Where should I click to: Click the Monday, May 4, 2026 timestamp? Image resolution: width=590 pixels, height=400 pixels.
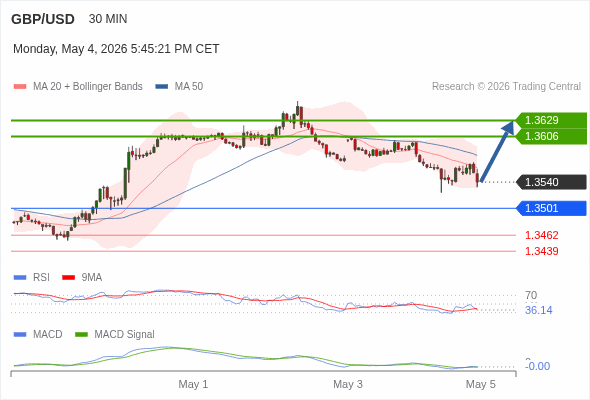[116, 49]
